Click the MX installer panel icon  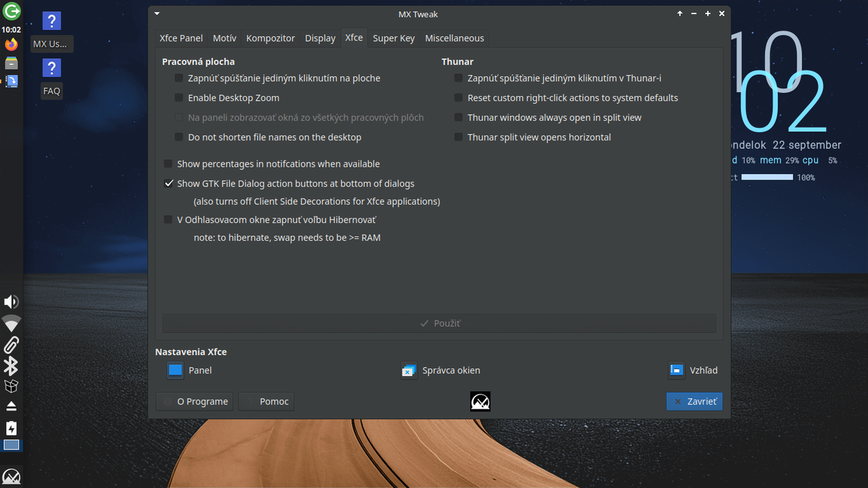[x=12, y=81]
